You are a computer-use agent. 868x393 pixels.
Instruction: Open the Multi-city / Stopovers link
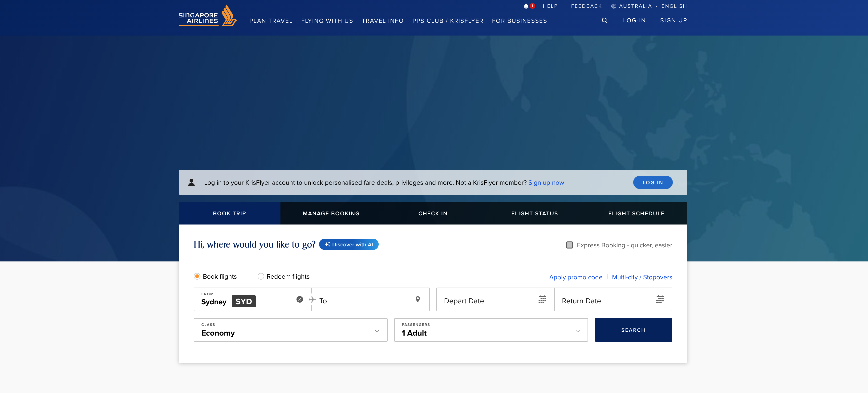coord(642,277)
